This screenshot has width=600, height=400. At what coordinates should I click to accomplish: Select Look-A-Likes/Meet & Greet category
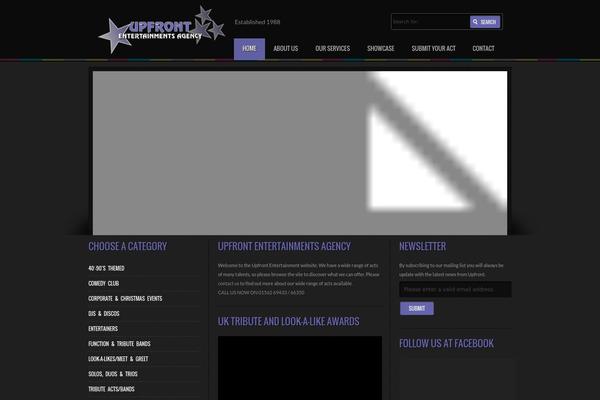118,359
